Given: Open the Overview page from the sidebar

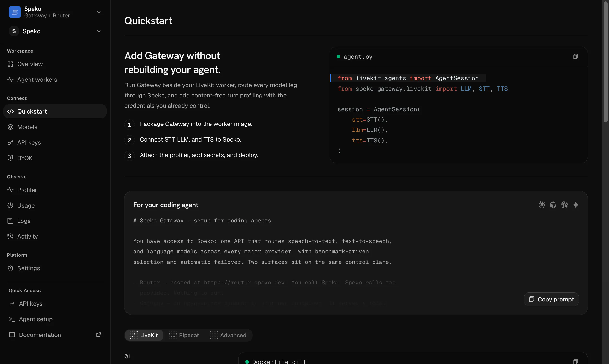Looking at the screenshot, I should [x=55, y=64].
